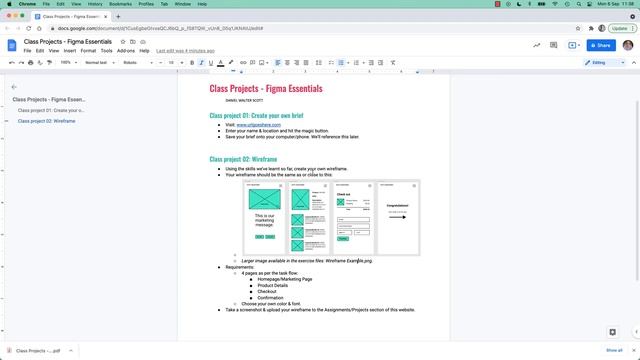
Task: Increase the font size
Action: (182, 63)
